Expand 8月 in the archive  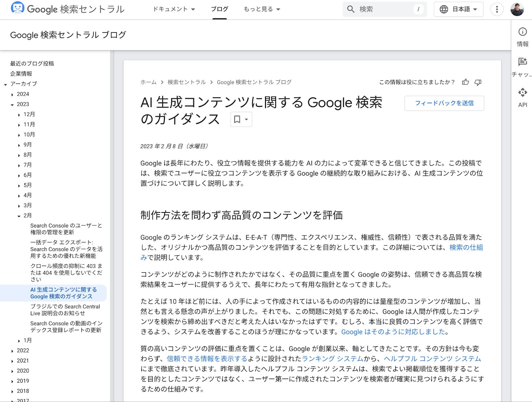(x=19, y=155)
